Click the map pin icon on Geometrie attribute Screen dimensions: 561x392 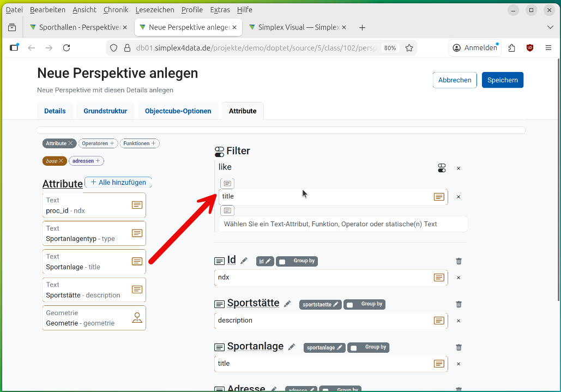point(137,318)
